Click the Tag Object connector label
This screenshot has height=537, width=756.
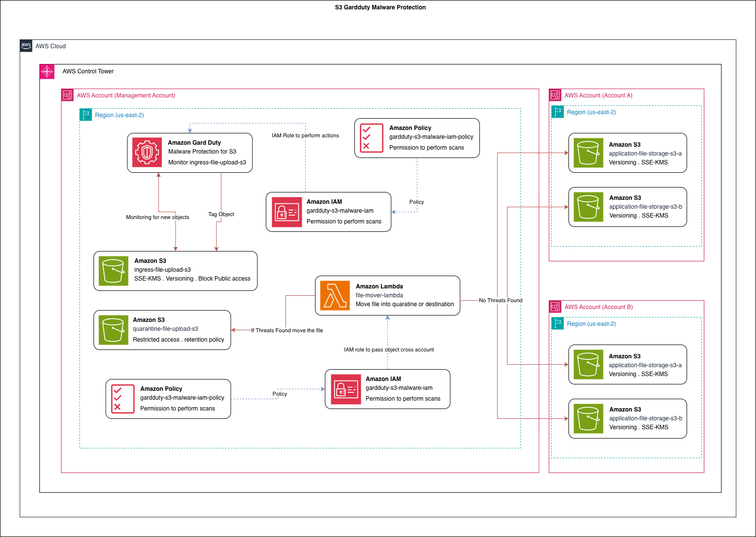tap(221, 214)
